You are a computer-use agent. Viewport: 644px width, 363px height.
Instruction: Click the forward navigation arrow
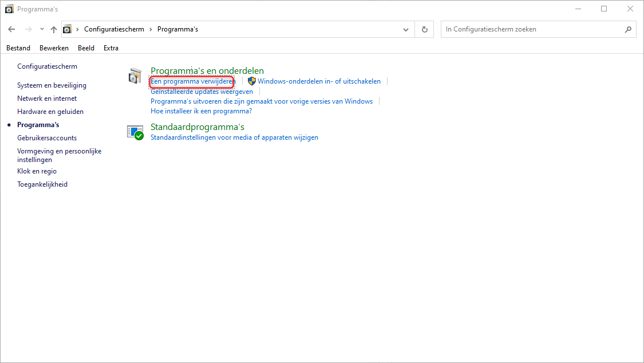tap(29, 29)
